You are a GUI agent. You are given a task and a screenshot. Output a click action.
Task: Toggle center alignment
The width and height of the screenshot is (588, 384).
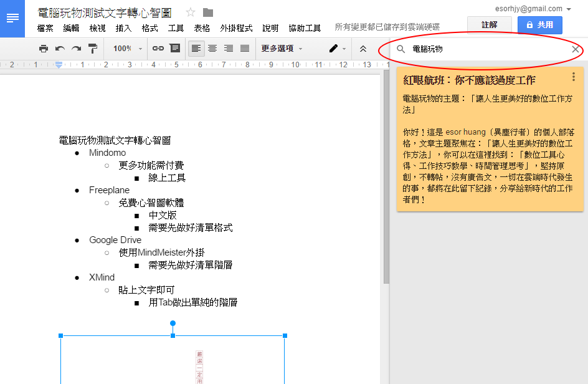point(212,49)
